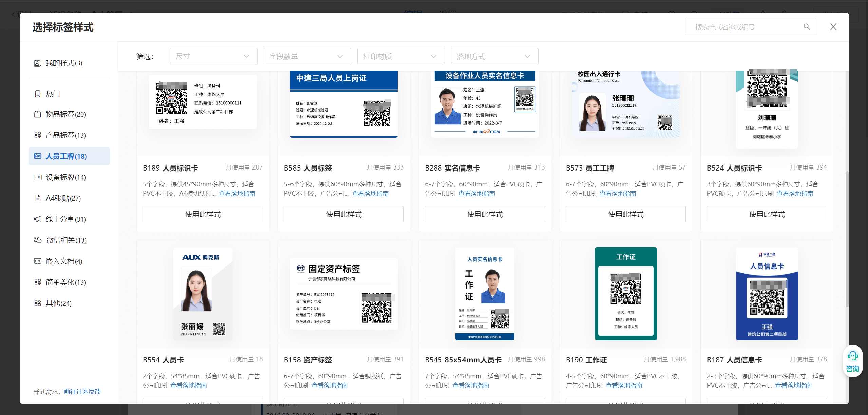Viewport: 868px width, 415px height.
Task: Open 查看落地指南 for B158 资产标签
Action: click(329, 386)
